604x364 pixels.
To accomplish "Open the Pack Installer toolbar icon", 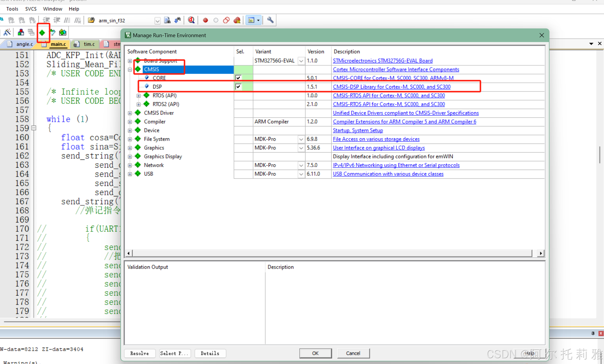I will [x=63, y=32].
